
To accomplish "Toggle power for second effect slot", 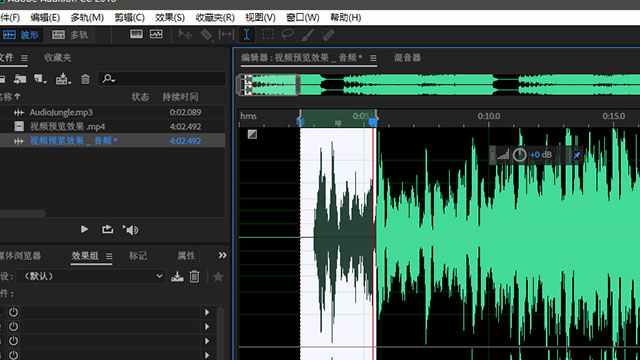I will tap(13, 327).
